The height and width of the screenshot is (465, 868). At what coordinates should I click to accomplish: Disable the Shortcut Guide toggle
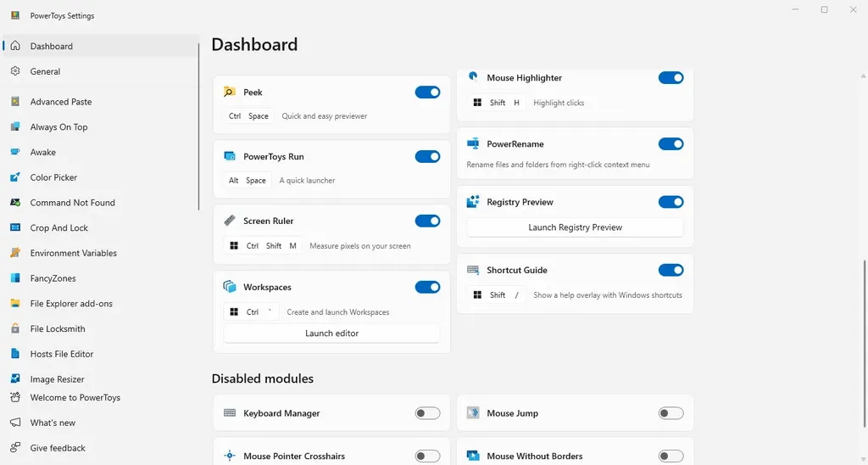(x=671, y=270)
